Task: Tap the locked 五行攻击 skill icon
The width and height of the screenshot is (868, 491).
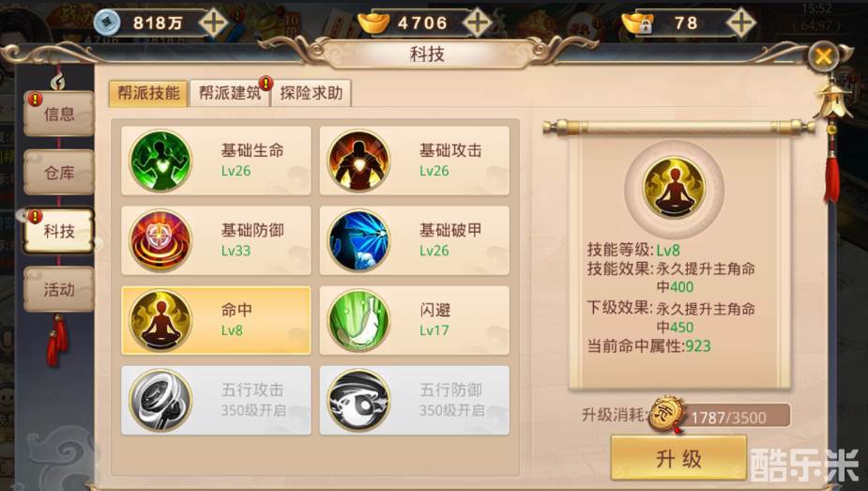Action: pos(160,400)
